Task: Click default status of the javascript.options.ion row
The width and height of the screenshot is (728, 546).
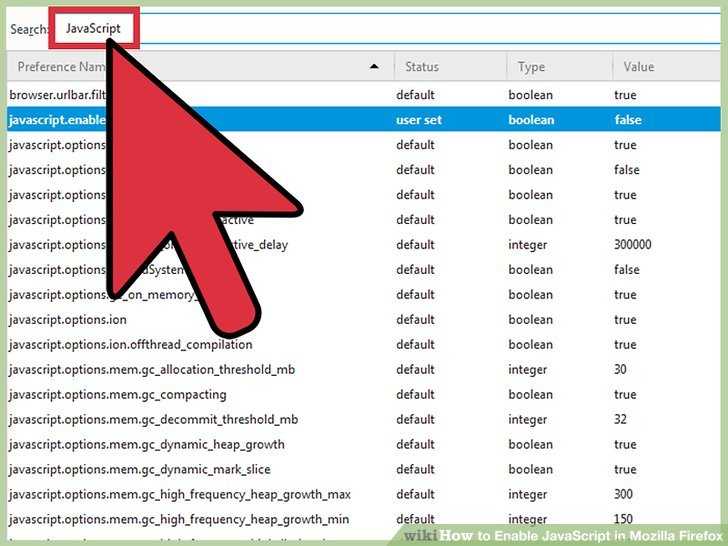Action: [x=415, y=320]
